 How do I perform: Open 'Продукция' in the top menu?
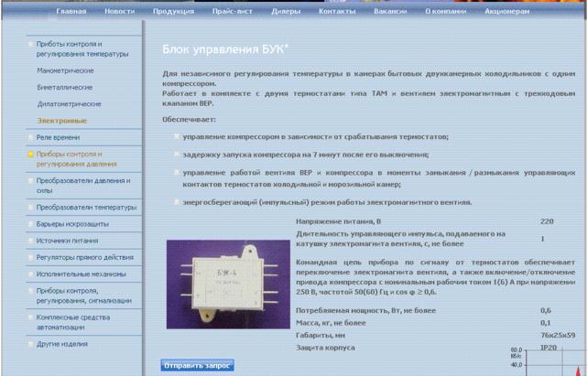click(171, 11)
